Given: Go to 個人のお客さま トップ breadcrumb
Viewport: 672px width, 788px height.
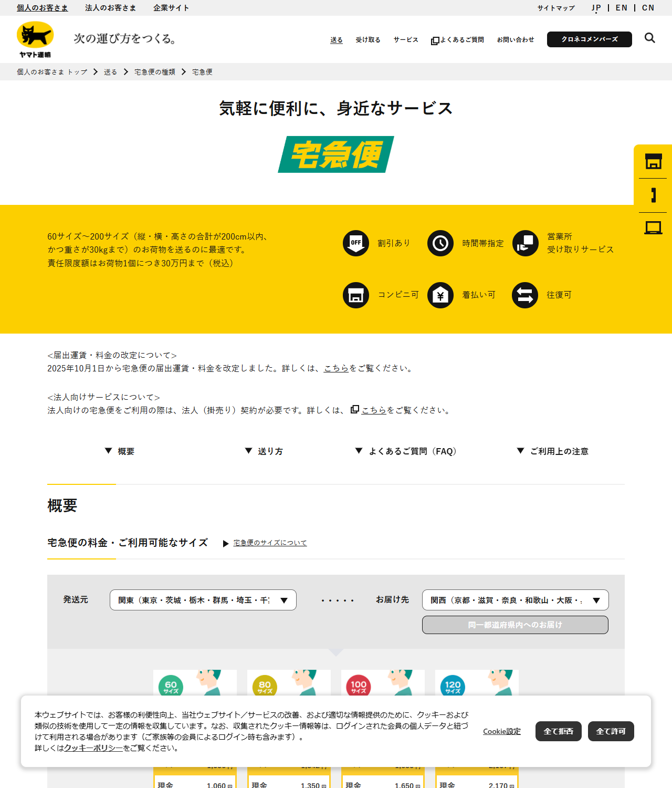Looking at the screenshot, I should click(52, 72).
